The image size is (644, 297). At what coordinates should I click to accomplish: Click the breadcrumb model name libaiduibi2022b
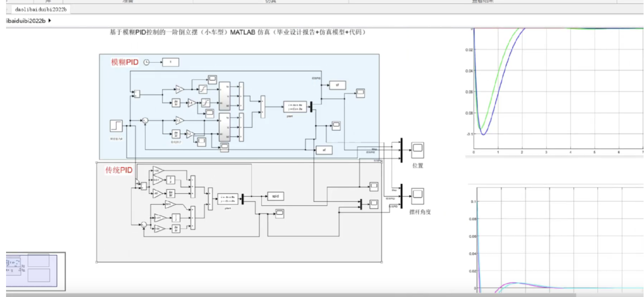26,21
